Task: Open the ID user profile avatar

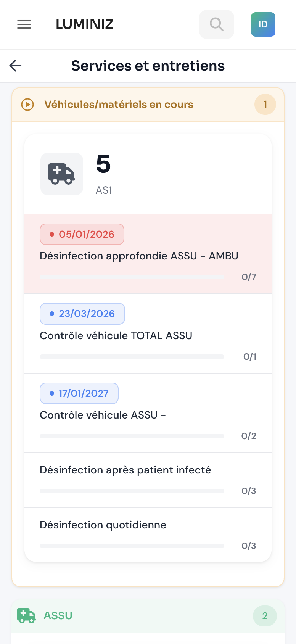Action: click(263, 24)
